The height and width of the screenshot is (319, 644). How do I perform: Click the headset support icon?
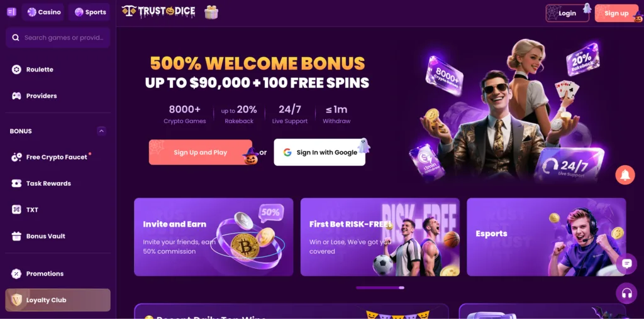pyautogui.click(x=626, y=293)
